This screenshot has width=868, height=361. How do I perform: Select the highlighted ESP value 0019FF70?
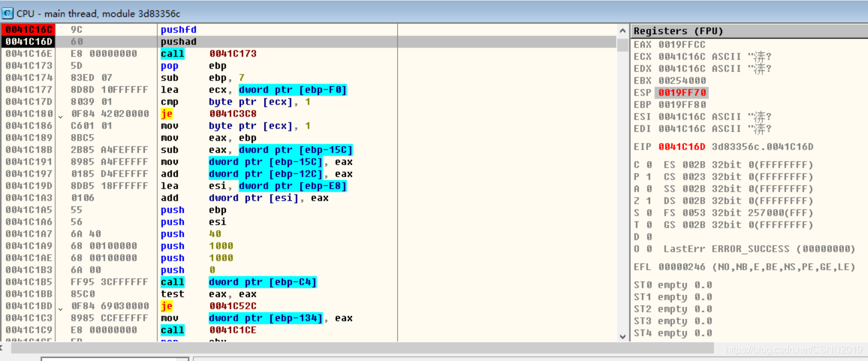coord(682,93)
